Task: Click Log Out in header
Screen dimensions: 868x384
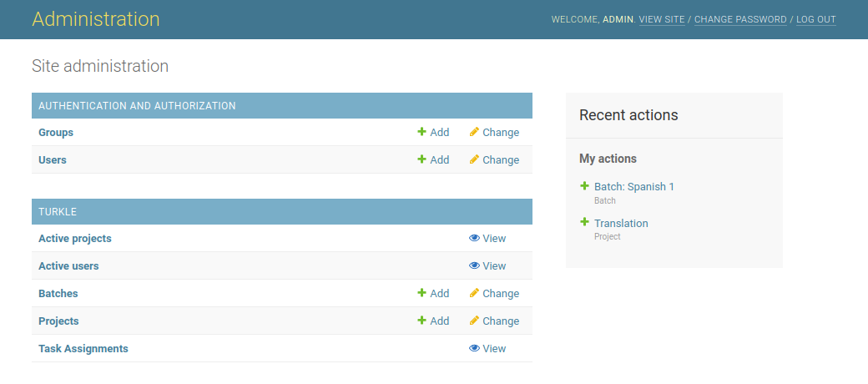Action: coord(816,20)
